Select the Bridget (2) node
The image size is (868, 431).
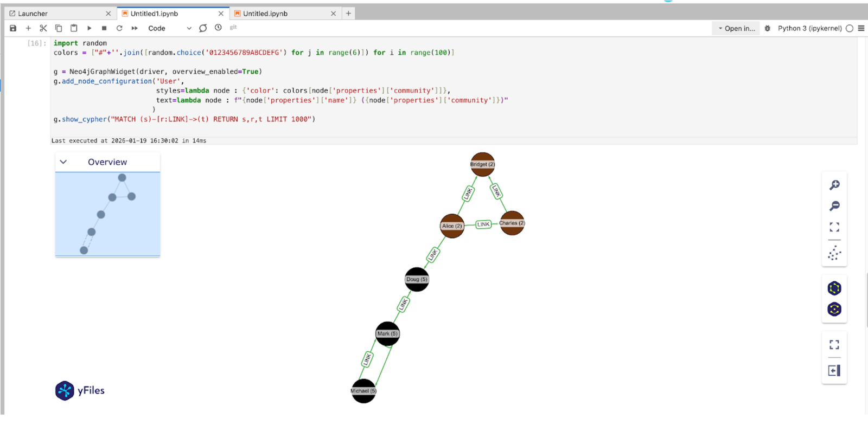point(482,164)
